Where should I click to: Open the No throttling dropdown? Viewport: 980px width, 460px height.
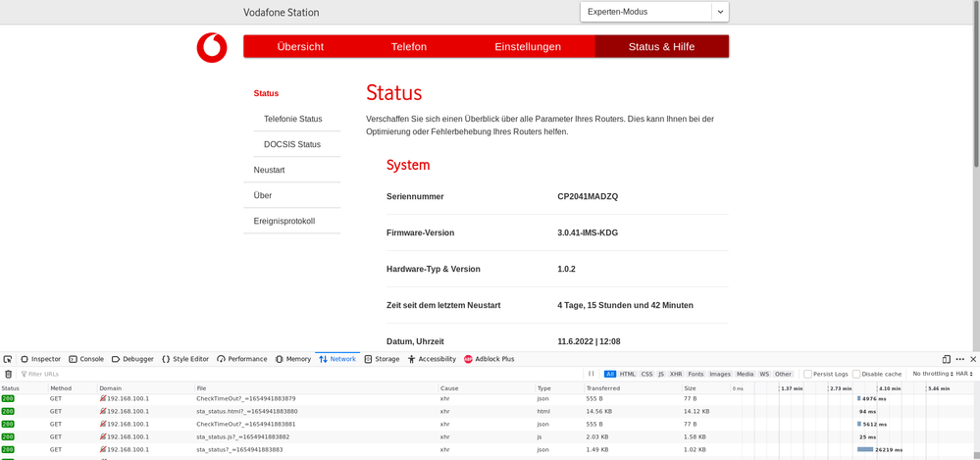[931, 374]
